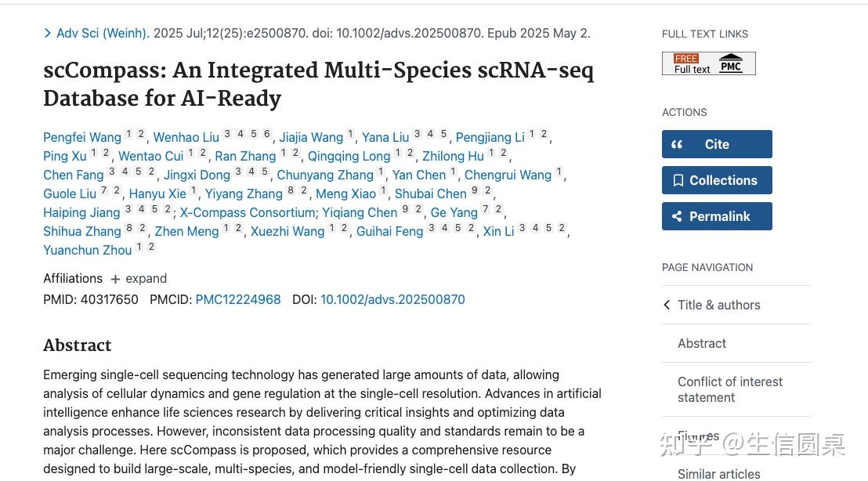Click the share icon on Permalink button
This screenshot has width=868, height=481.
678,216
